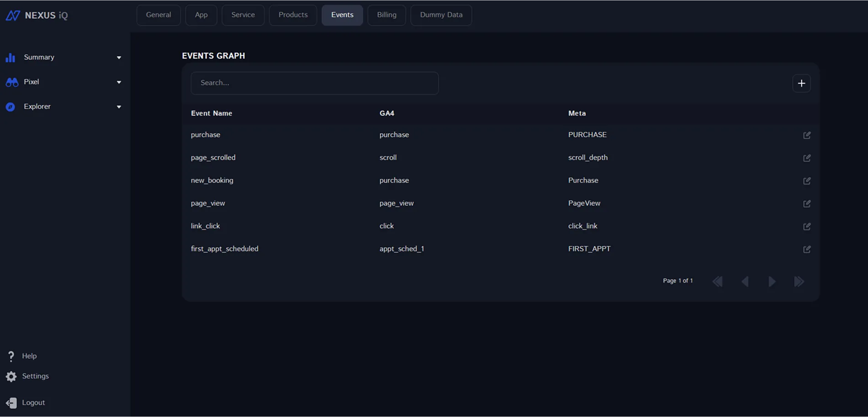868x417 pixels.
Task: Open edit for new_booking event
Action: (807, 181)
